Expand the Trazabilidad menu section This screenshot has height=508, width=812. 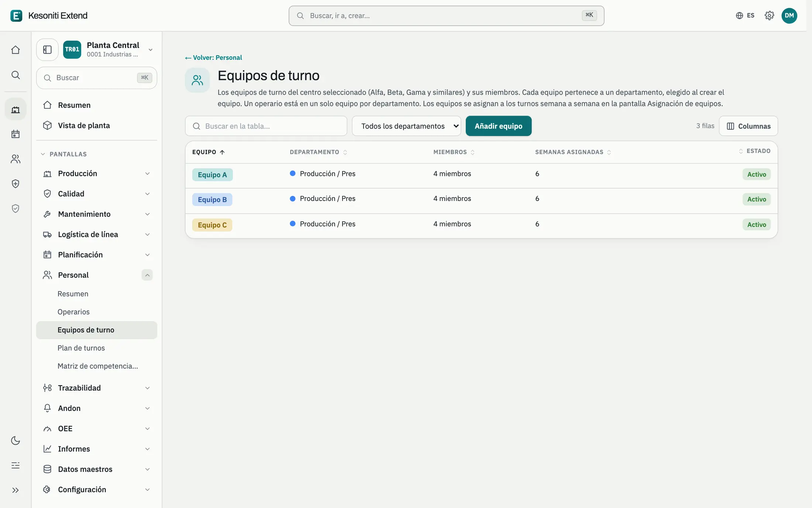97,388
